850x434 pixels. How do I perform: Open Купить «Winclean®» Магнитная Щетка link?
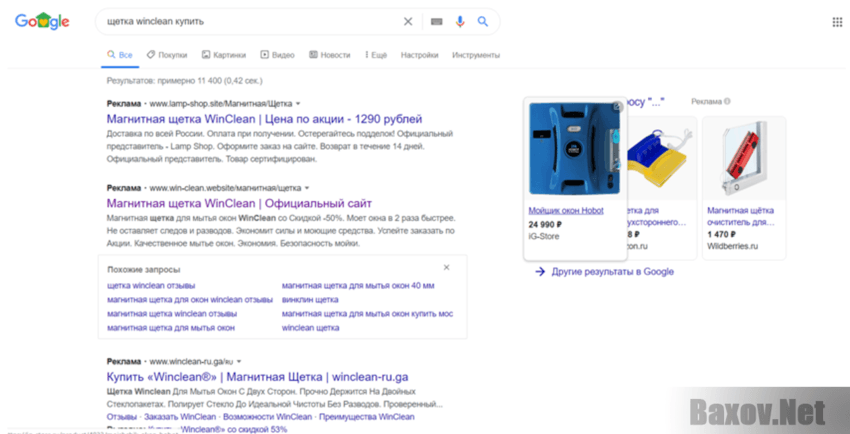(x=257, y=377)
